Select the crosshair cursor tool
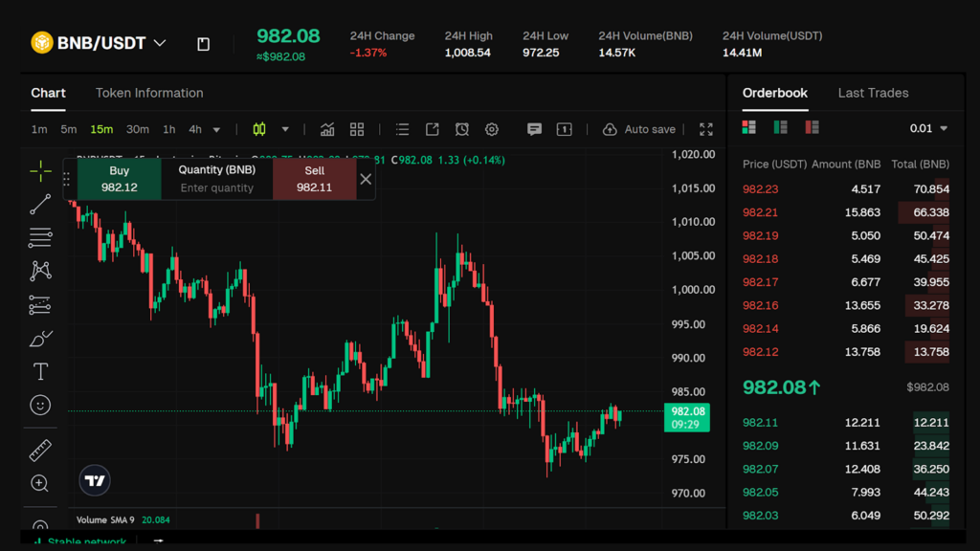 click(x=39, y=170)
